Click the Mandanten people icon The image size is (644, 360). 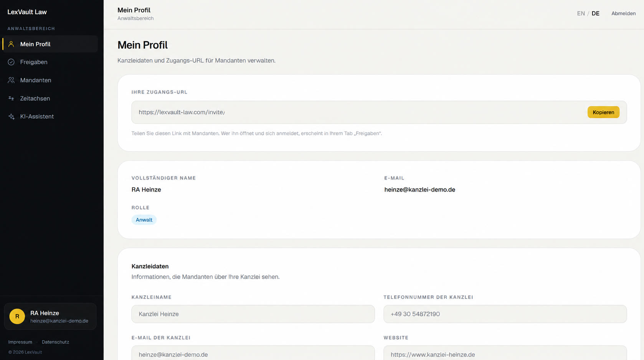pyautogui.click(x=11, y=80)
